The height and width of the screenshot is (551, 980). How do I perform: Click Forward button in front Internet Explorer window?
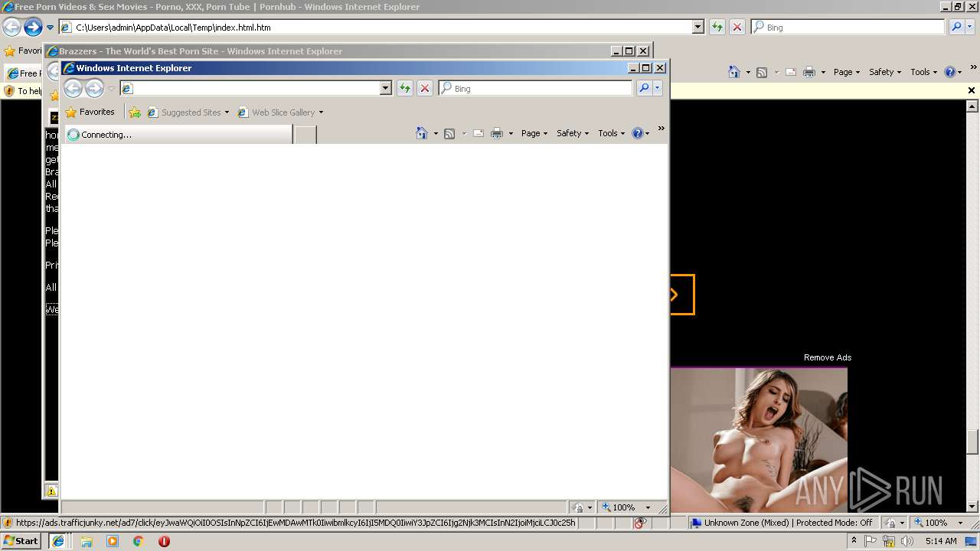click(x=94, y=89)
